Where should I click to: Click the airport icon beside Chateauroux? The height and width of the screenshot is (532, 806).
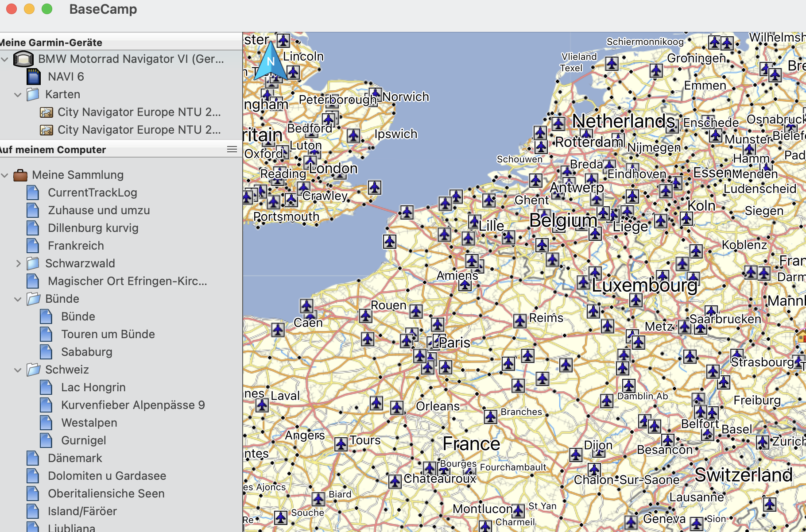[x=395, y=481]
